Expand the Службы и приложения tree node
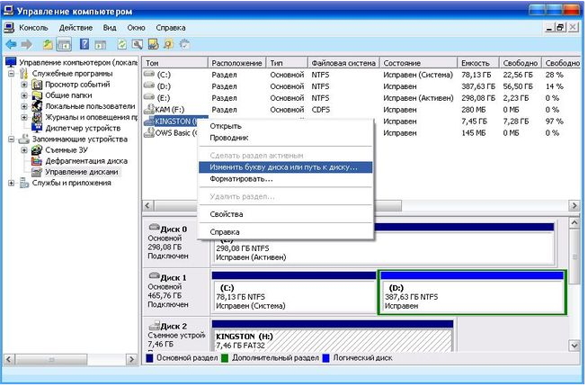This screenshot has width=588, height=387. click(12, 183)
